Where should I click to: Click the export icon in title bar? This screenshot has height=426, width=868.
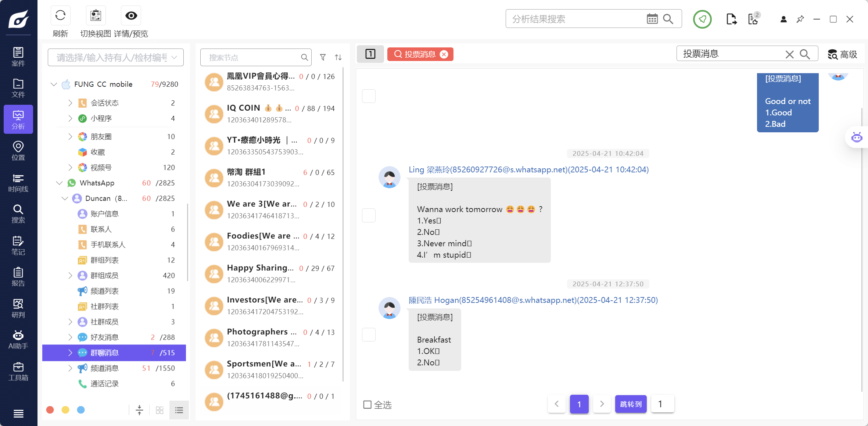731,19
